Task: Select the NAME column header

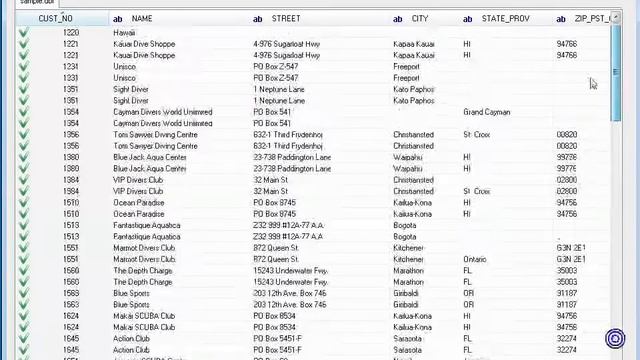Action: pos(142,19)
